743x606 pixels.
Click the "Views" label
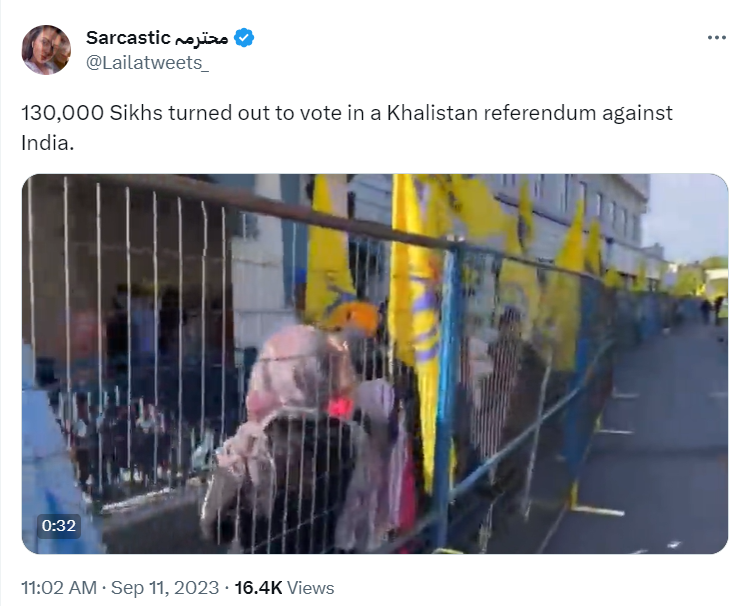(x=310, y=588)
